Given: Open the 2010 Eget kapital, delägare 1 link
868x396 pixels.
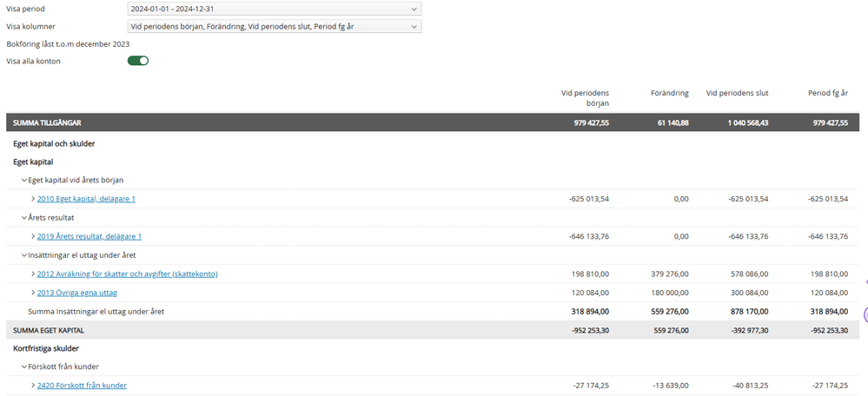Looking at the screenshot, I should (x=86, y=199).
